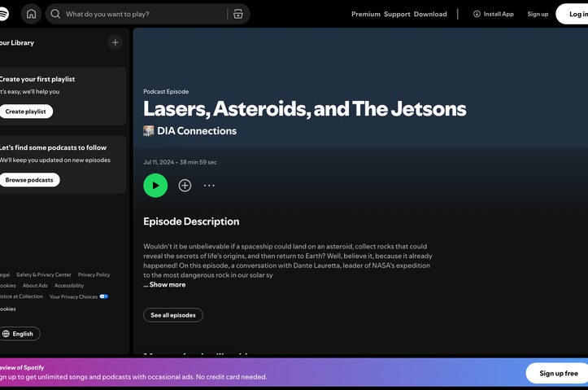Open more options three-dot menu

pos(209,186)
